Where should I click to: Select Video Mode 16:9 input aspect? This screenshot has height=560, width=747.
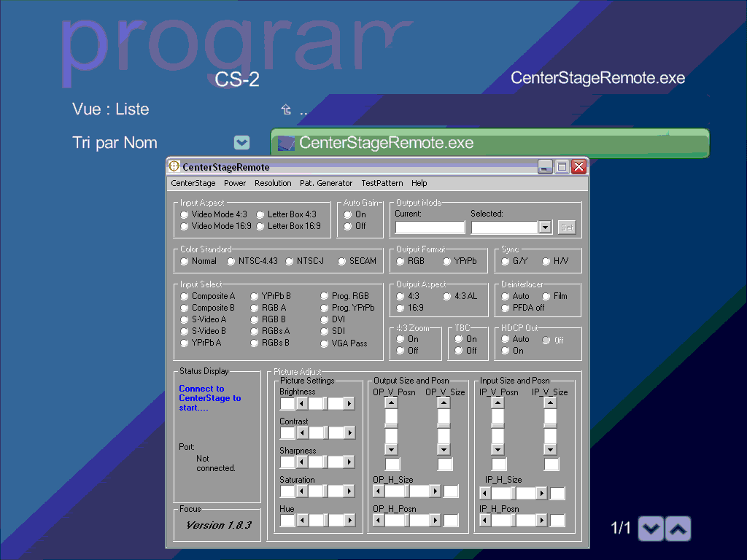[185, 227]
